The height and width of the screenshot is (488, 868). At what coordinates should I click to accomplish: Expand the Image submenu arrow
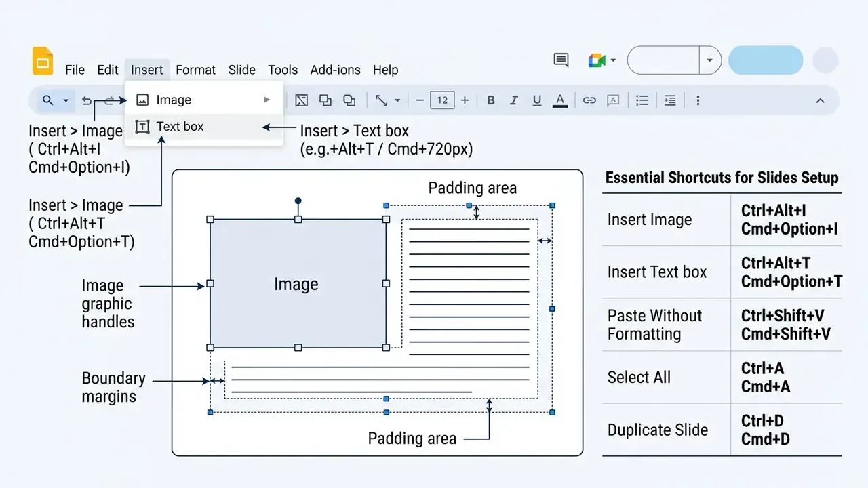[267, 100]
